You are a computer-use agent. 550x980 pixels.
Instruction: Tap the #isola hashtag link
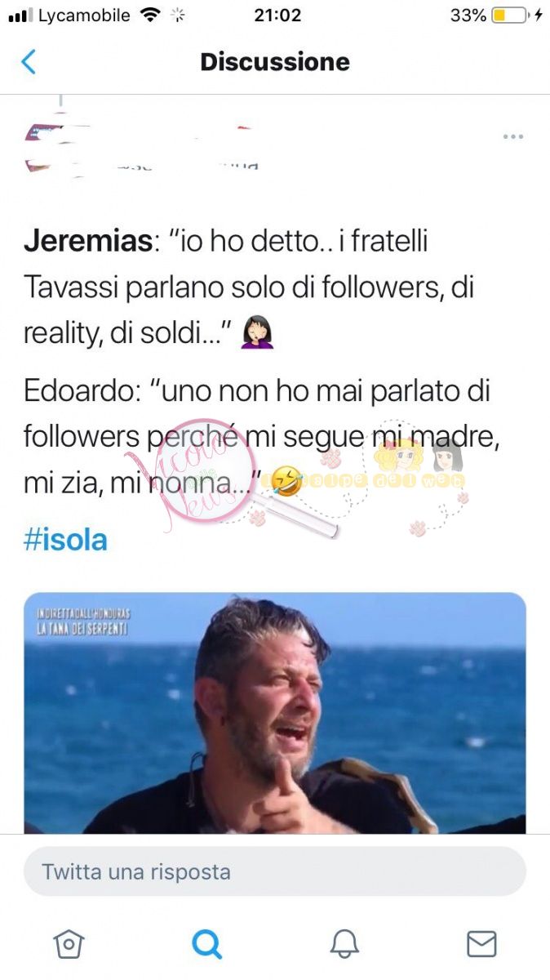click(65, 540)
